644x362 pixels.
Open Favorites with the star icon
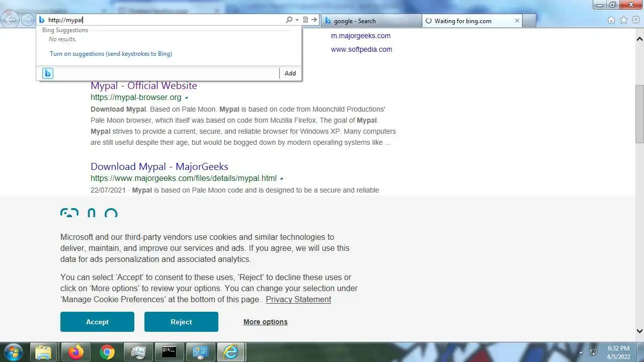click(x=623, y=20)
